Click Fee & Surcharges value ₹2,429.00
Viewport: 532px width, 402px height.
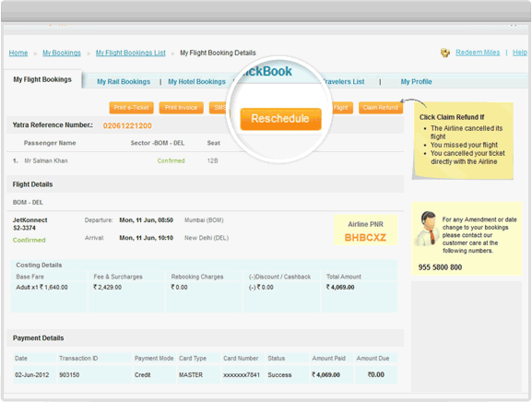click(x=108, y=288)
